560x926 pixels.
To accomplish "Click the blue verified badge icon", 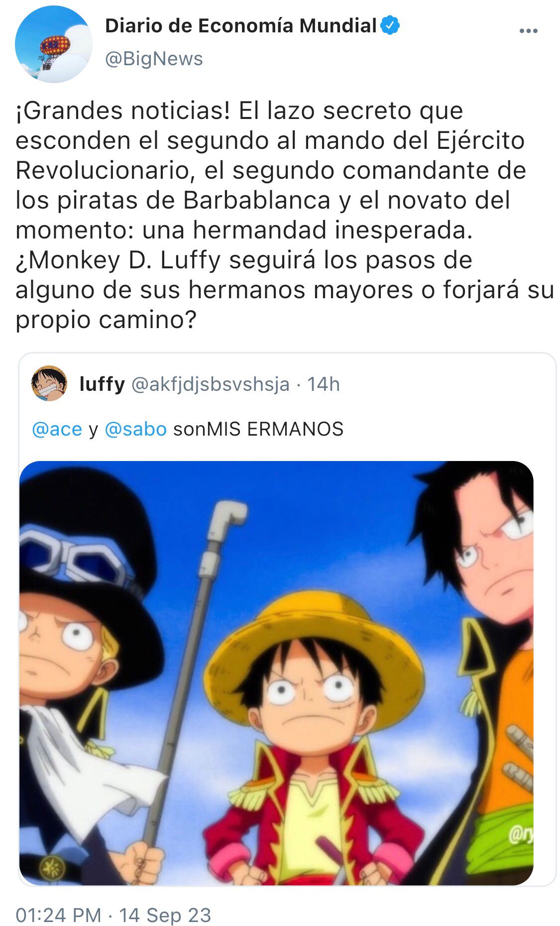I will (390, 25).
